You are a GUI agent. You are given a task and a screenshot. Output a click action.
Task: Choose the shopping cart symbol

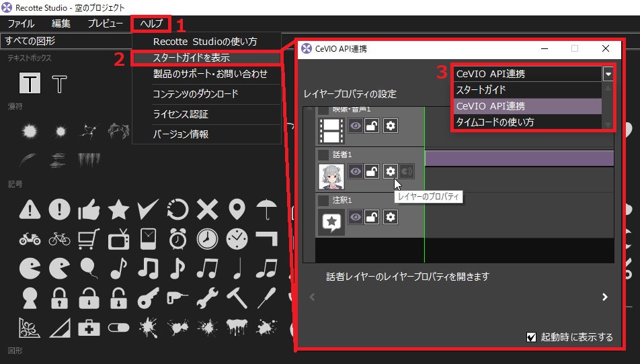click(89, 239)
